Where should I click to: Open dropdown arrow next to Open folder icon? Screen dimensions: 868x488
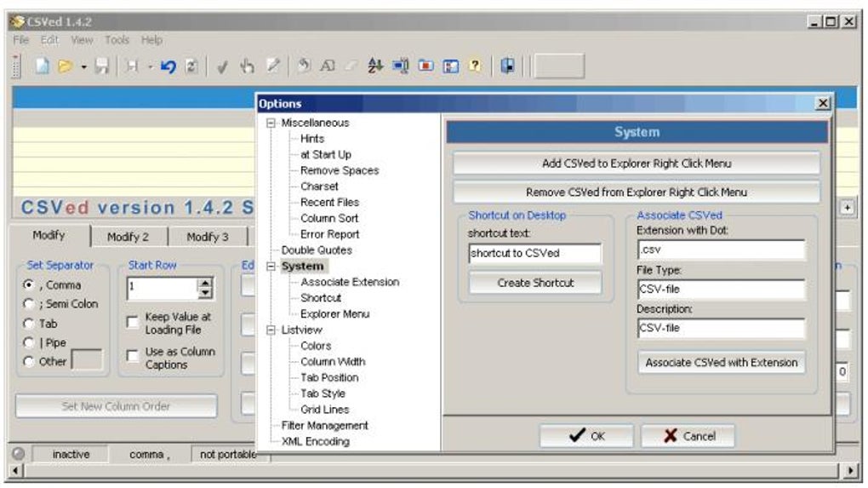(83, 67)
